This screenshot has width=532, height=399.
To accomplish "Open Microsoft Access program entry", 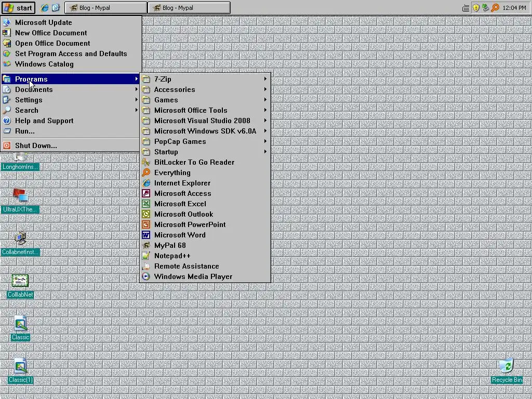I will click(205, 193).
